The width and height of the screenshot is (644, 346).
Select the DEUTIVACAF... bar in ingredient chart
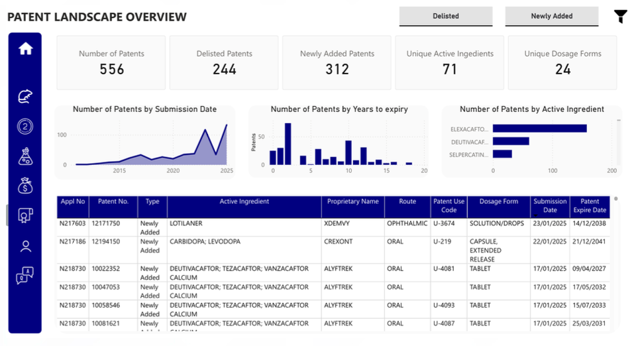511,141
